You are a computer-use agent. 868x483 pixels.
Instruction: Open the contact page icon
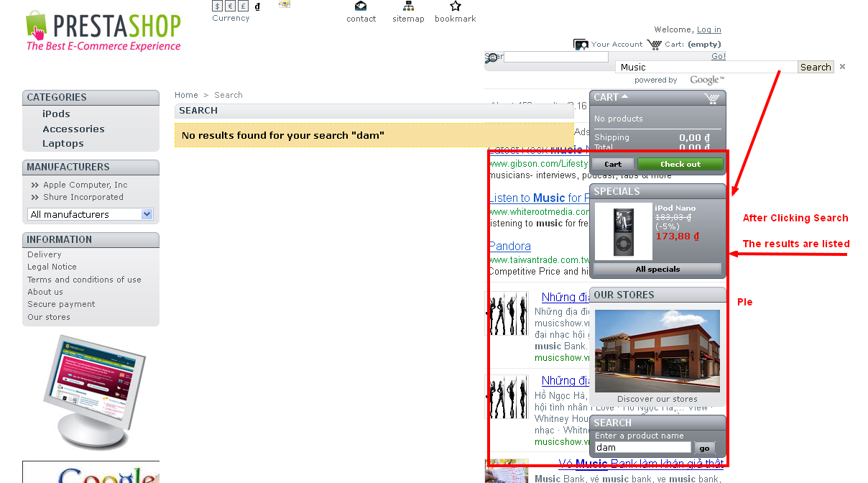pos(361,6)
